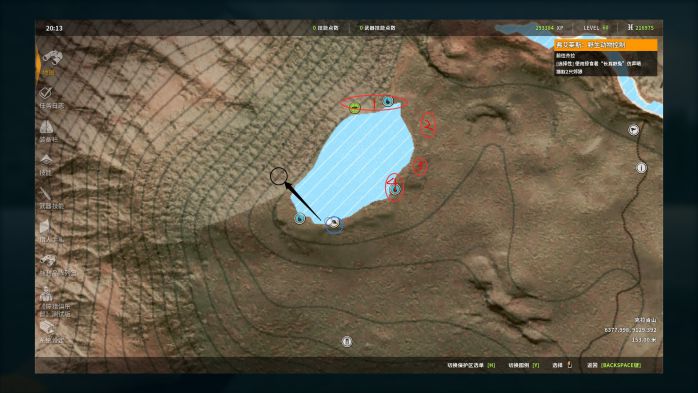Image resolution: width=698 pixels, height=393 pixels.
Task: Toggle the reserve menu [H] in bottom bar
Action: [471, 365]
